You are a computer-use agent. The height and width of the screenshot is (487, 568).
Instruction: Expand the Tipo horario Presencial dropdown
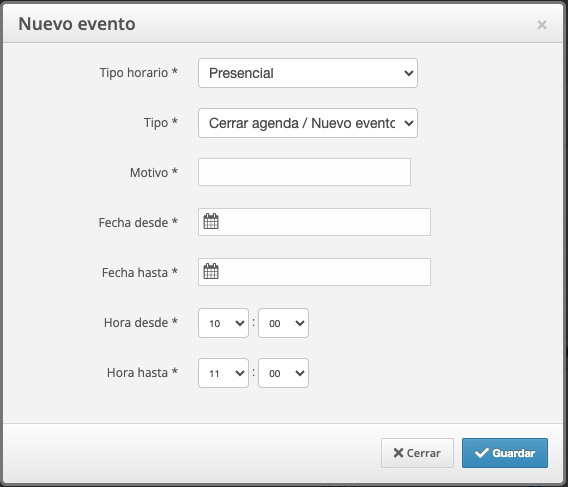[x=308, y=73]
